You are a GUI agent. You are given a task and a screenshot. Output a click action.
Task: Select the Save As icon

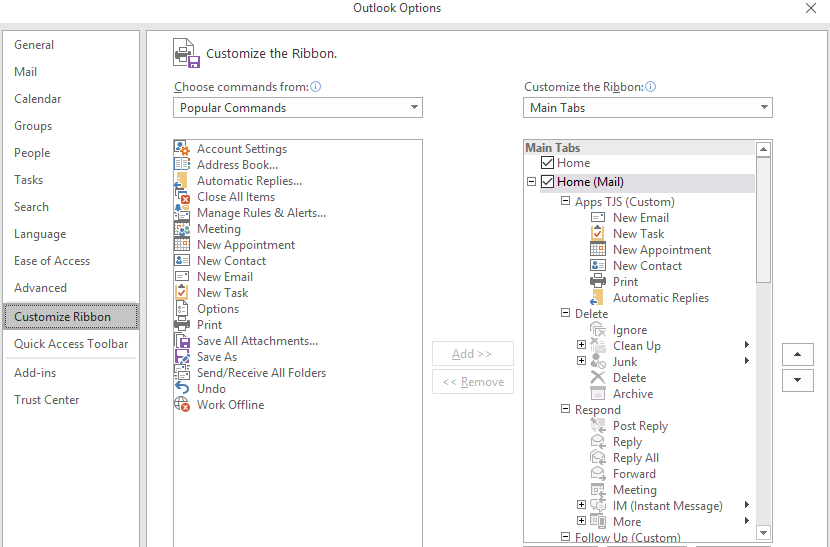click(182, 356)
